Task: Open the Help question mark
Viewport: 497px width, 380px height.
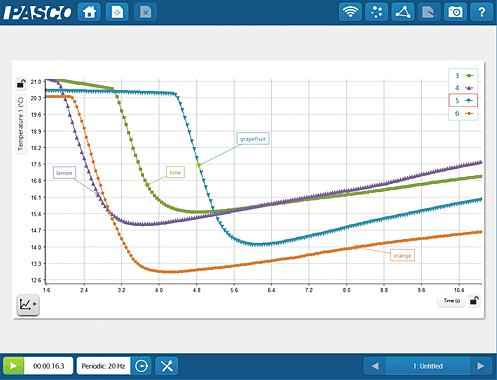Action: tap(482, 12)
